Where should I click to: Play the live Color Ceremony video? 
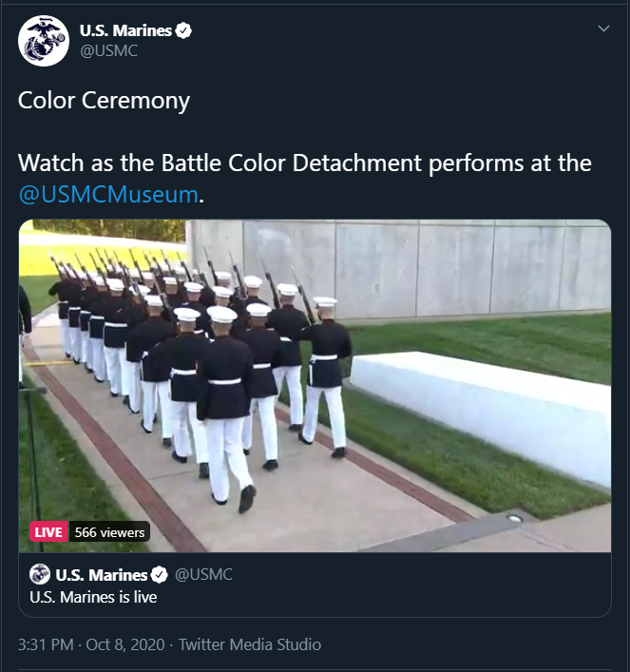pos(315,386)
